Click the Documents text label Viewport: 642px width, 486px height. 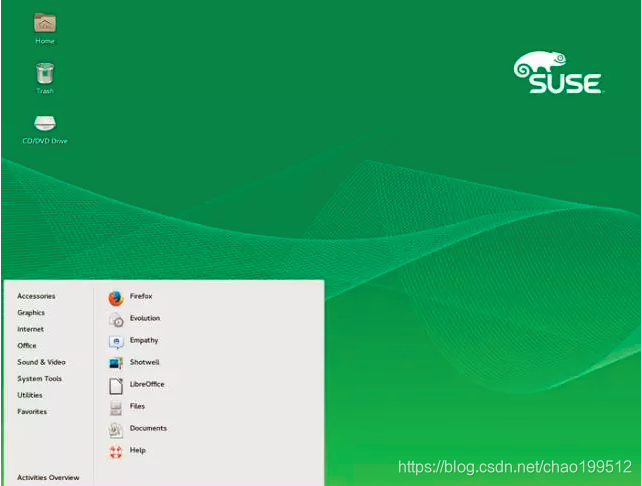pyautogui.click(x=148, y=428)
